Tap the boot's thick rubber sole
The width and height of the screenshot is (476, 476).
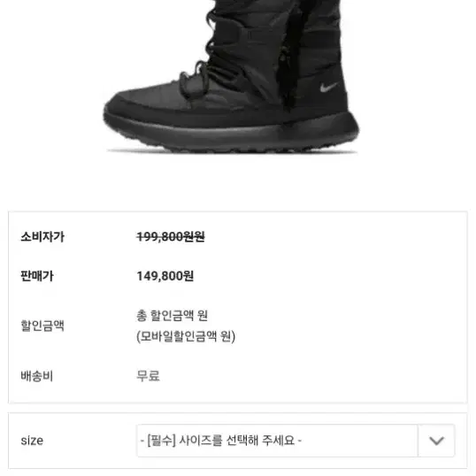[231, 134]
